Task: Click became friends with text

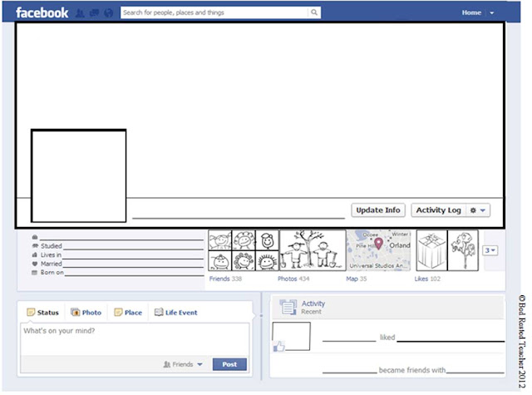Action: (x=412, y=370)
